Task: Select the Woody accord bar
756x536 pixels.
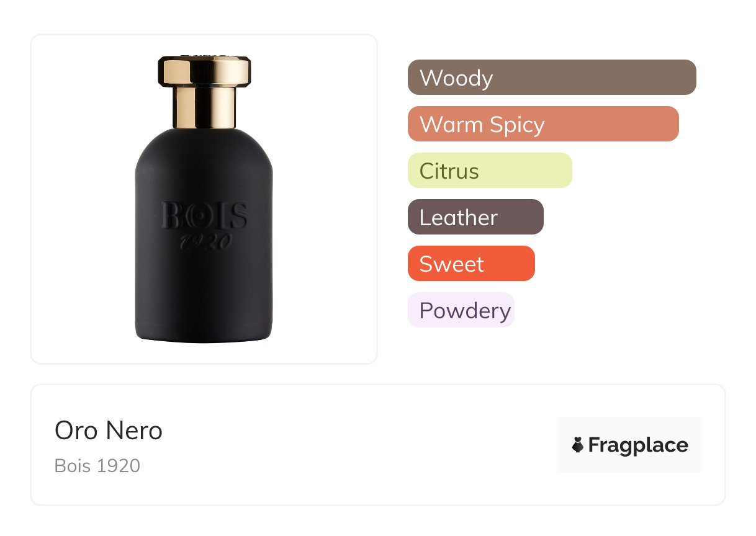Action: 551,78
